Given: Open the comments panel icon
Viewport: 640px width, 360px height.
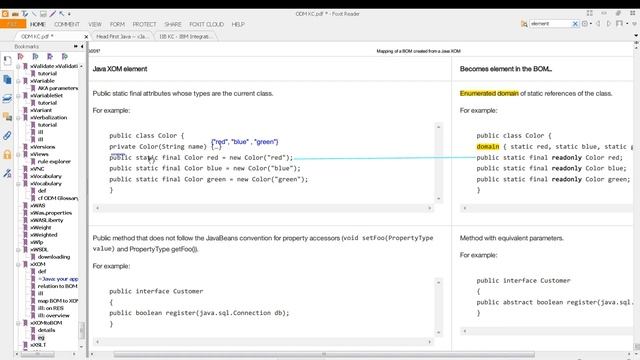Looking at the screenshot, I should [x=7, y=117].
